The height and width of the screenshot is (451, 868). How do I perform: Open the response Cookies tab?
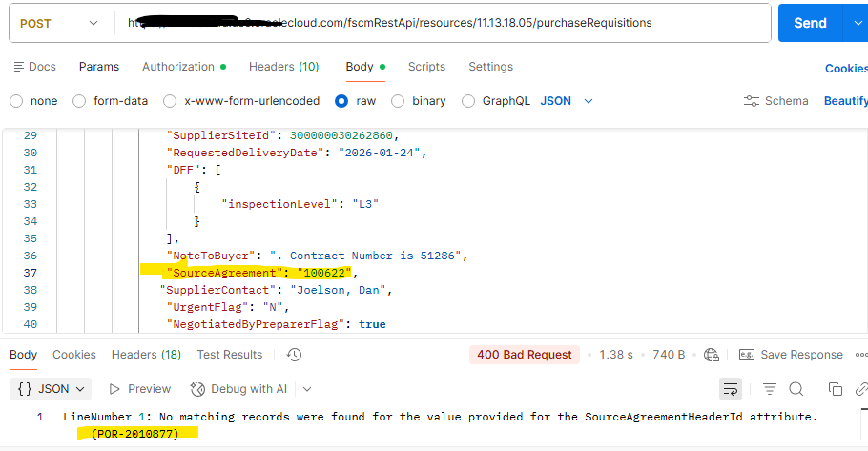(74, 355)
